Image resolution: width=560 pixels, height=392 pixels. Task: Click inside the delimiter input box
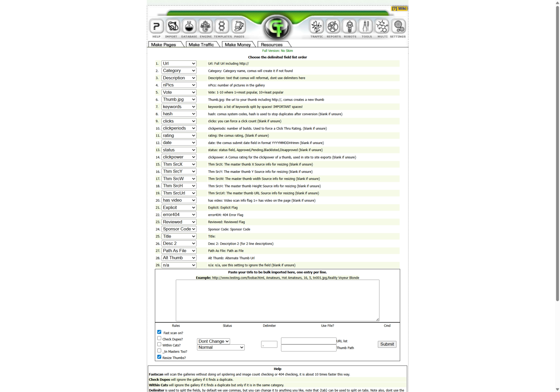click(x=269, y=344)
